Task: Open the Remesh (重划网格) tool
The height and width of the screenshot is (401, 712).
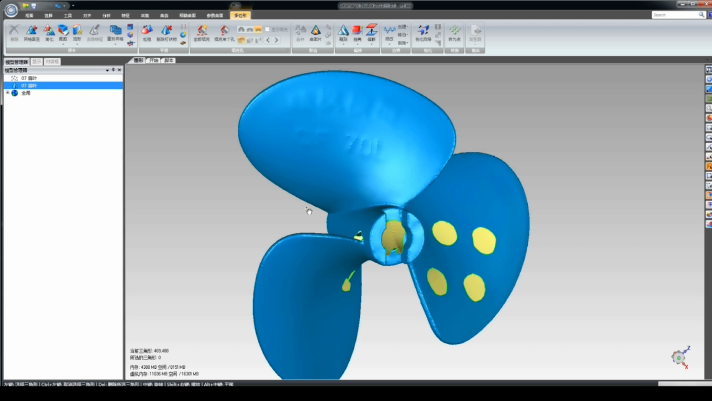Action: pos(116,33)
